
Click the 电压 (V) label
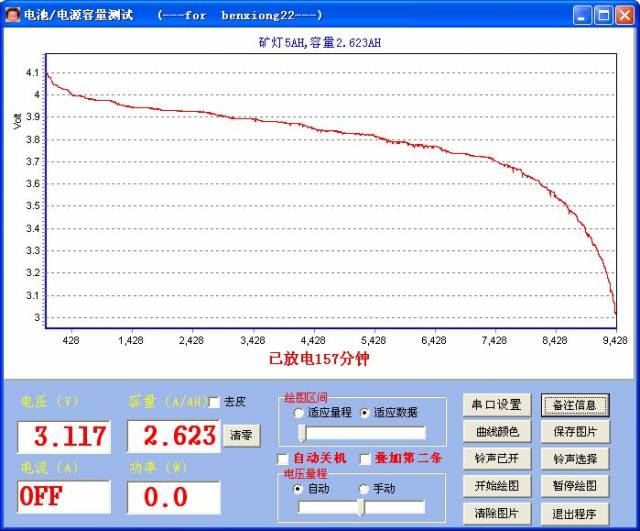[x=49, y=401]
